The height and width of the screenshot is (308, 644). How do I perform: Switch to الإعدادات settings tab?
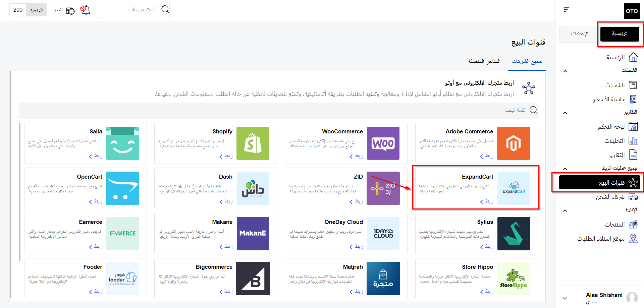point(579,34)
